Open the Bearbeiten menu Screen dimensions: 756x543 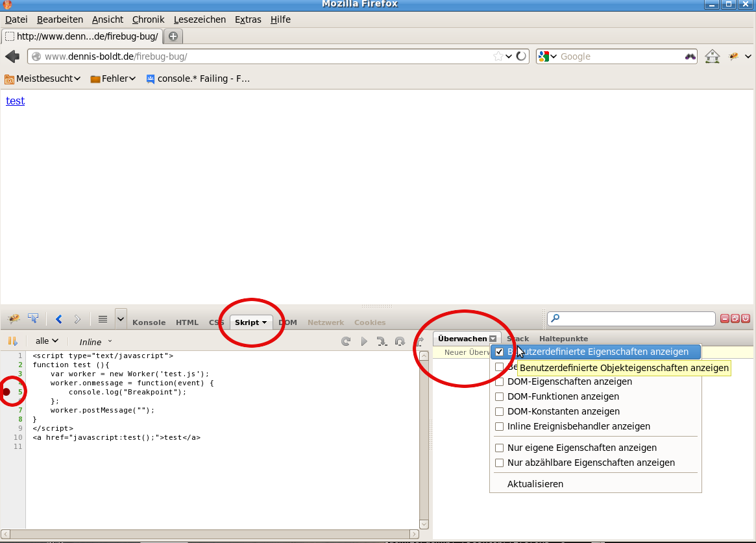tap(60, 19)
